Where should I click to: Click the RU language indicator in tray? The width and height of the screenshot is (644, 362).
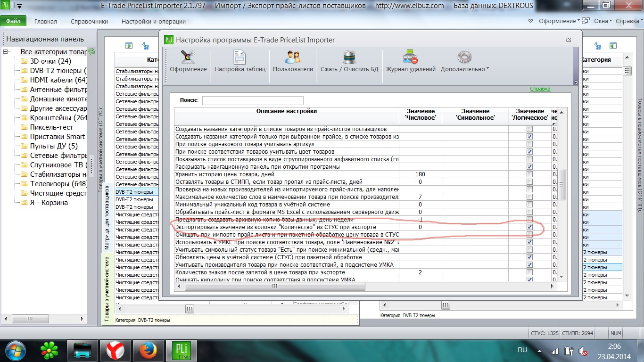tap(522, 350)
